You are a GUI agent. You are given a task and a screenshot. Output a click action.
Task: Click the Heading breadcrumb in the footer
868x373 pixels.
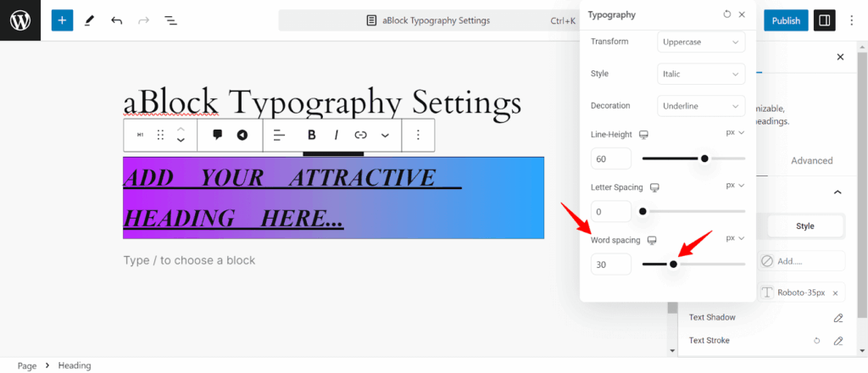point(75,365)
